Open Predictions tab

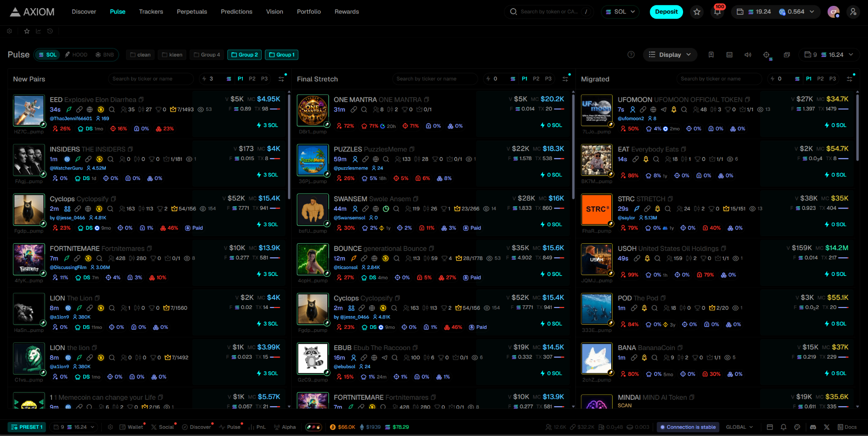click(x=236, y=12)
